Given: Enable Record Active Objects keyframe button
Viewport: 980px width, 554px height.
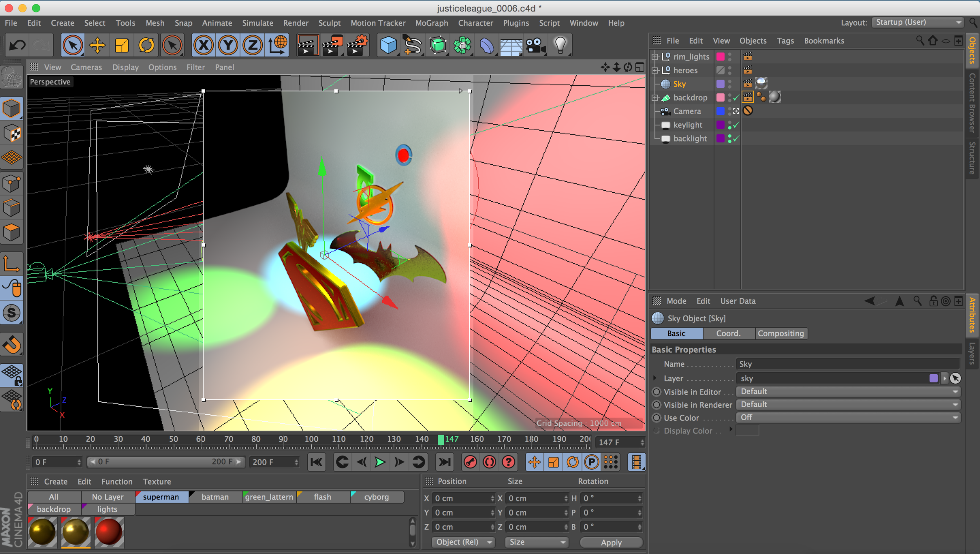Looking at the screenshot, I should click(x=470, y=462).
